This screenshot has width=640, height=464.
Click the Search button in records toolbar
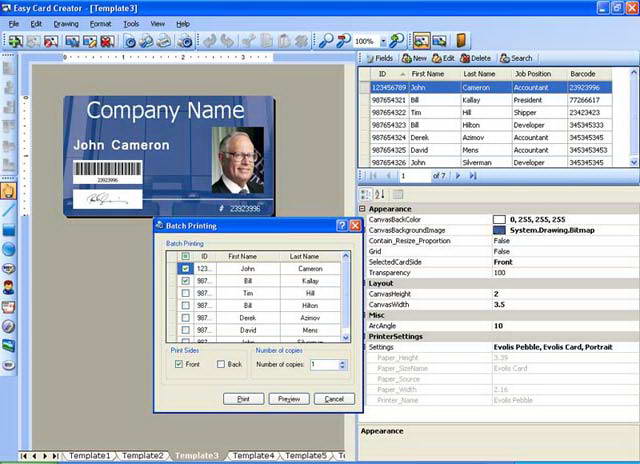[x=516, y=58]
